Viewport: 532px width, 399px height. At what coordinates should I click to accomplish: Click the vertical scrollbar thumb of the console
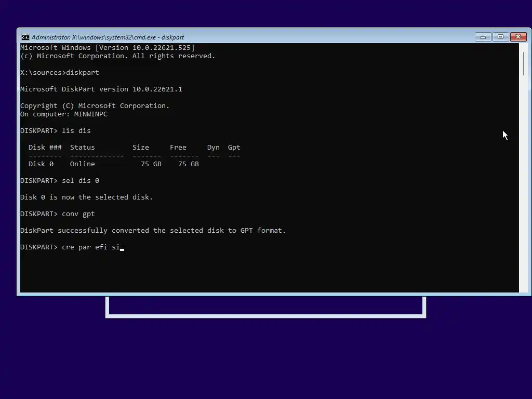pos(524,63)
